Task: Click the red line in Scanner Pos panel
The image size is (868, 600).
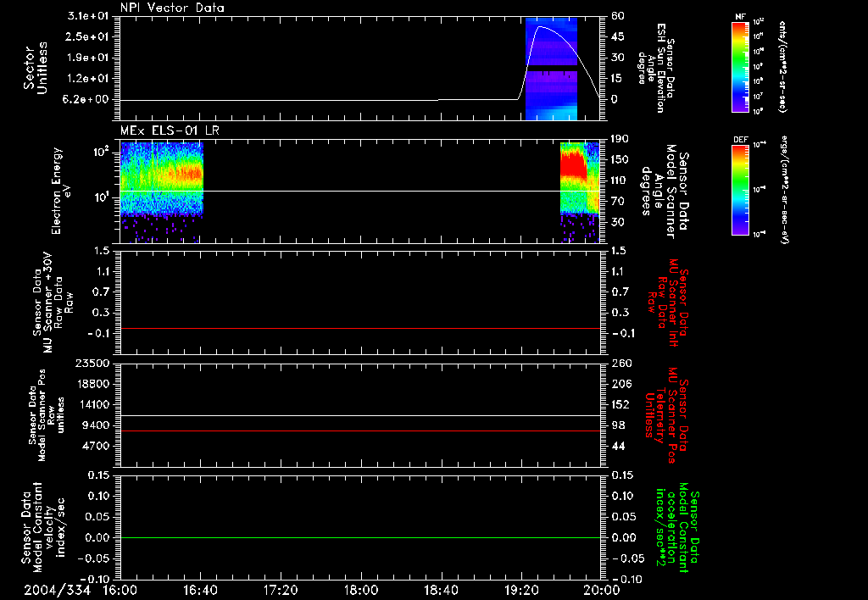Action: pos(360,431)
